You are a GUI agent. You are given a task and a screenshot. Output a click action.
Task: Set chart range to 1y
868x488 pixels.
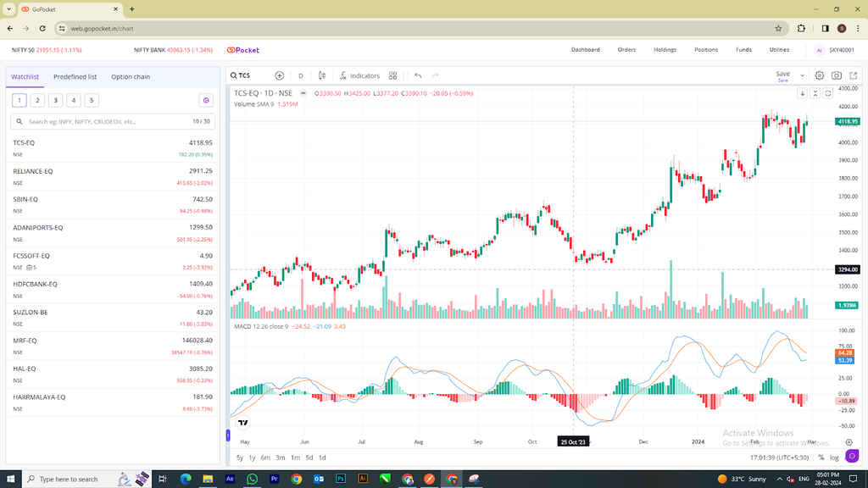tap(253, 457)
